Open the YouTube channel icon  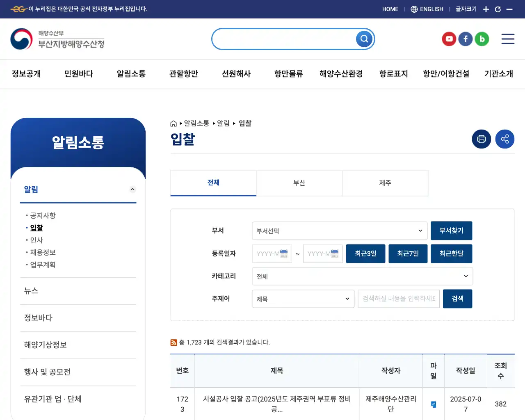[449, 39]
